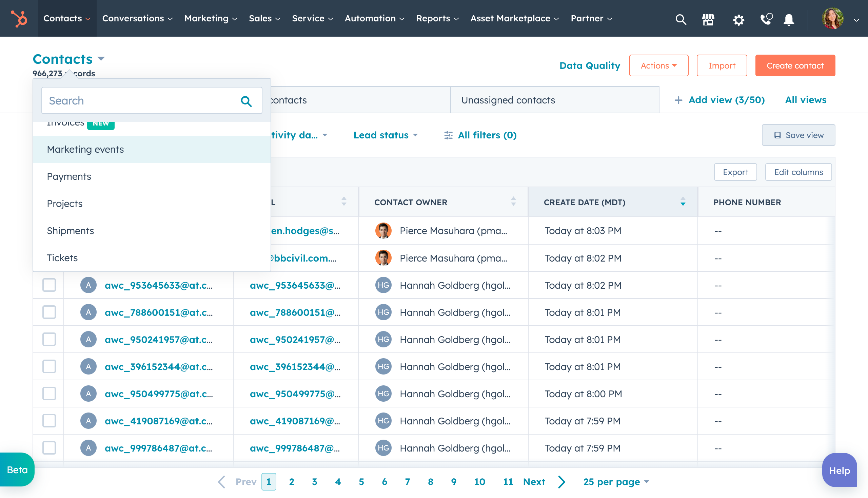Open the Help chat bubble
The image size is (868, 498).
tap(839, 470)
